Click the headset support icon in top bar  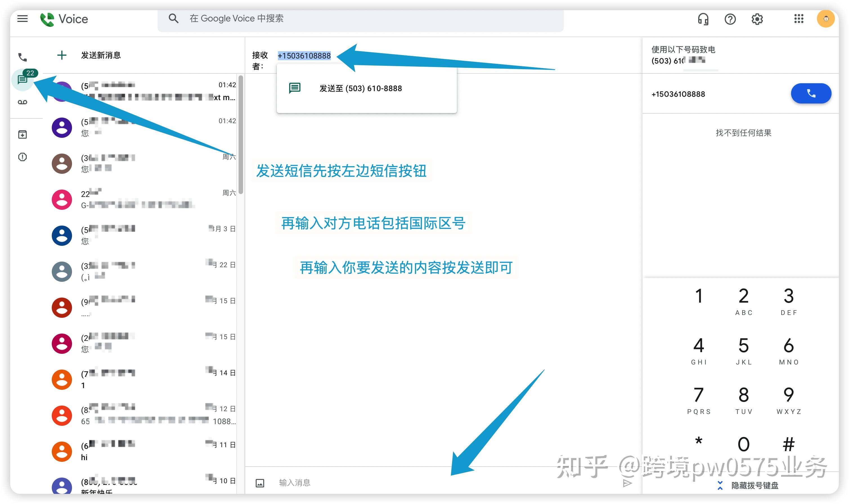703,19
